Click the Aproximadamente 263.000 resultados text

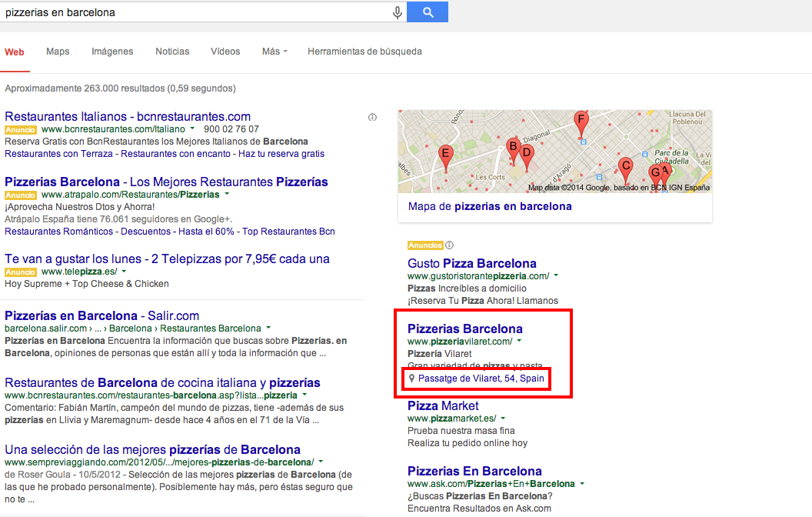[x=120, y=88]
